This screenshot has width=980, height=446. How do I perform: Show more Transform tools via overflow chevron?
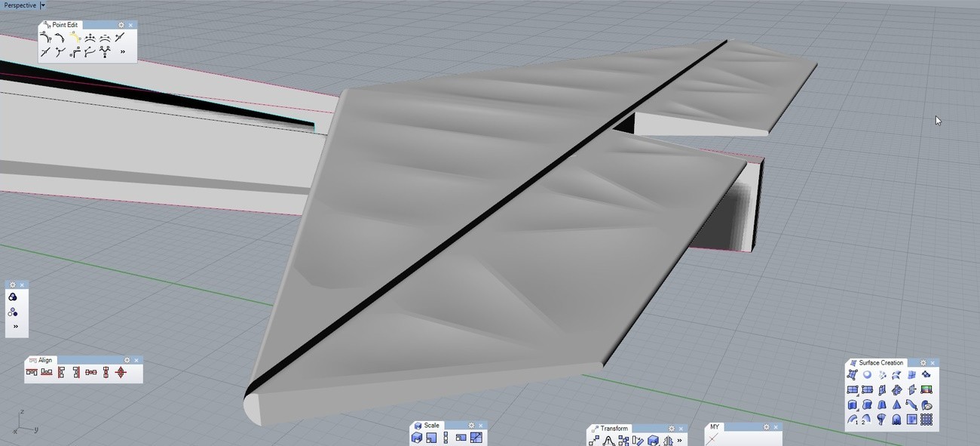pyautogui.click(x=680, y=440)
